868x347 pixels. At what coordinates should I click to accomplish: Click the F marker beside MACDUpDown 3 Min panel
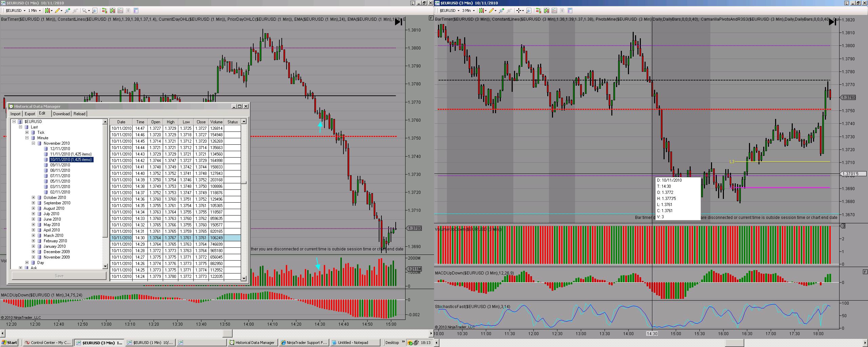pyautogui.click(x=865, y=272)
